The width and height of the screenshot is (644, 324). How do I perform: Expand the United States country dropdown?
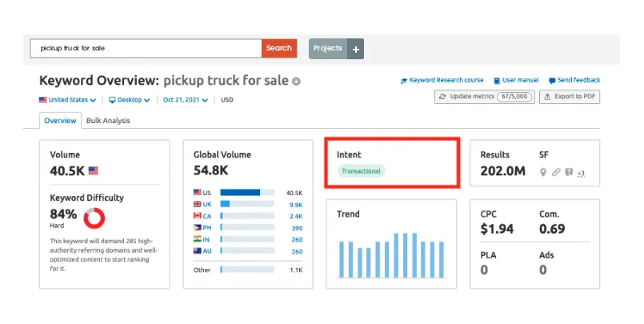[x=68, y=100]
